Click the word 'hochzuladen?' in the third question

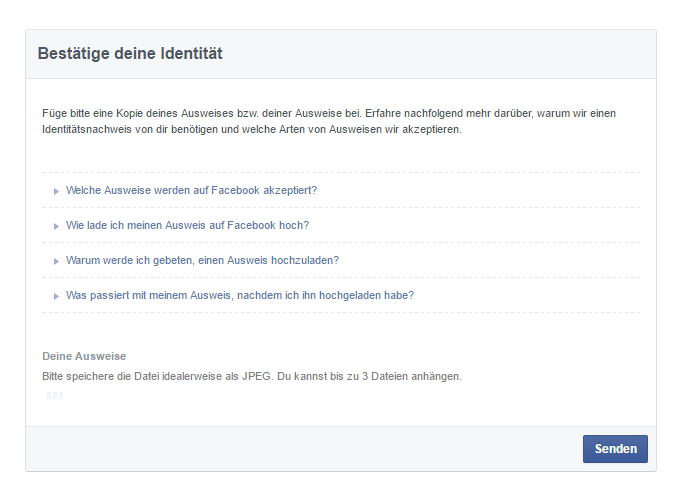[305, 260]
